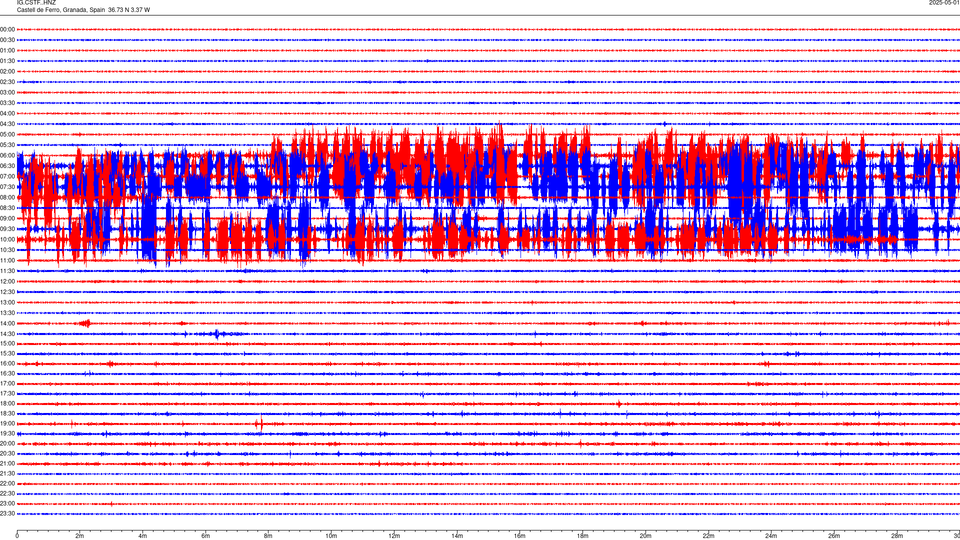
Task: Choose the 16:30 row label
Action: 7,373
